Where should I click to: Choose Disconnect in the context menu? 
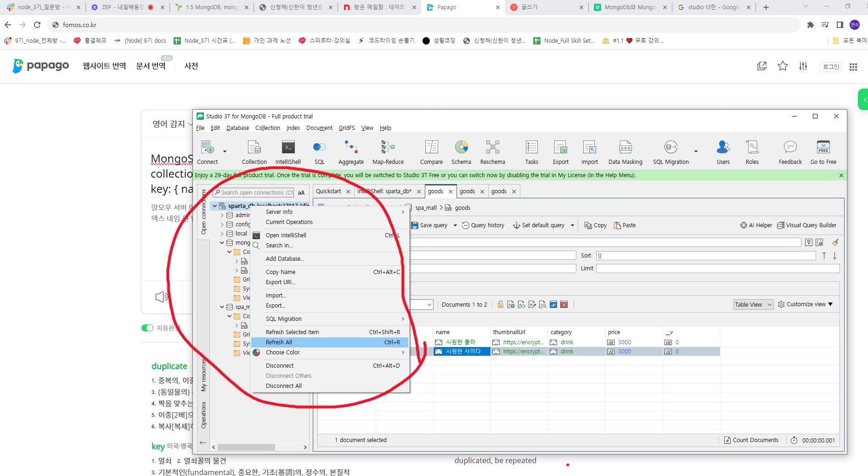click(330, 366)
